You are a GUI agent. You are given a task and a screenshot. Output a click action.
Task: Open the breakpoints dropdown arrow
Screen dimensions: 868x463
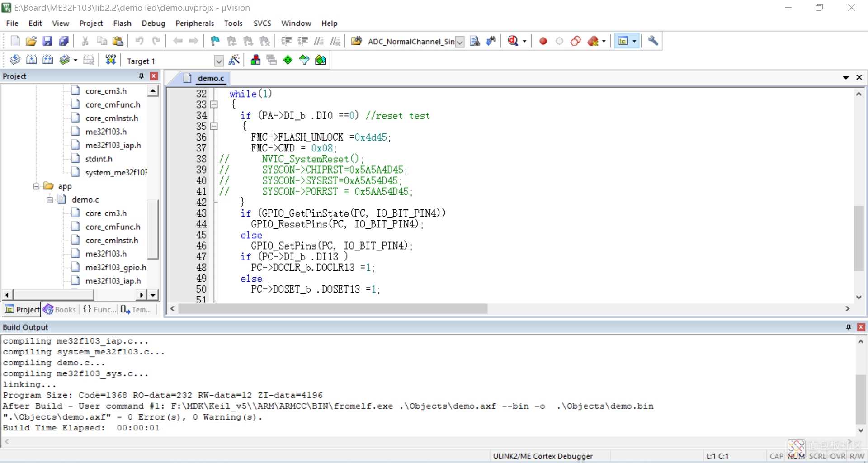[604, 41]
